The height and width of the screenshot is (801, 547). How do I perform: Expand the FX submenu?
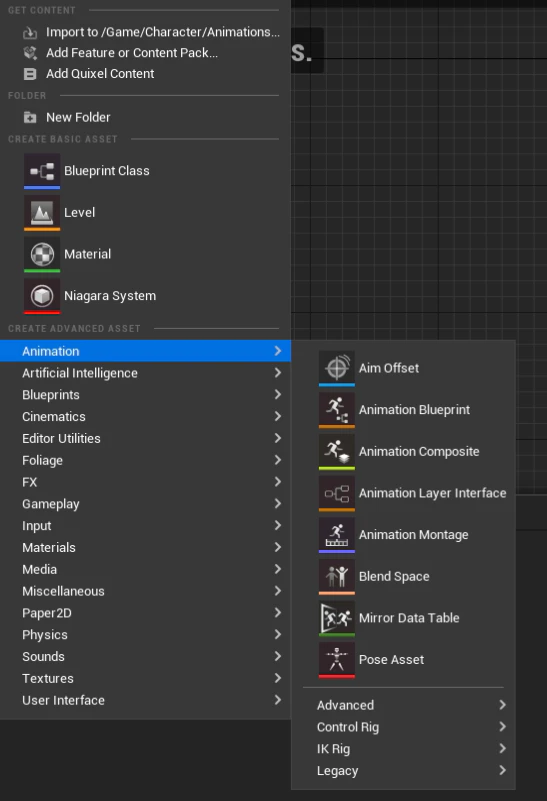[146, 482]
